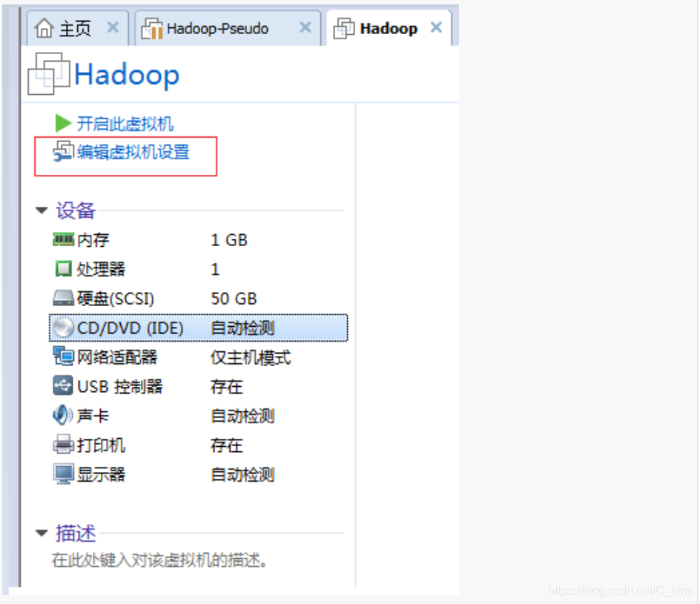Click the sound card speaker icon

[63, 415]
